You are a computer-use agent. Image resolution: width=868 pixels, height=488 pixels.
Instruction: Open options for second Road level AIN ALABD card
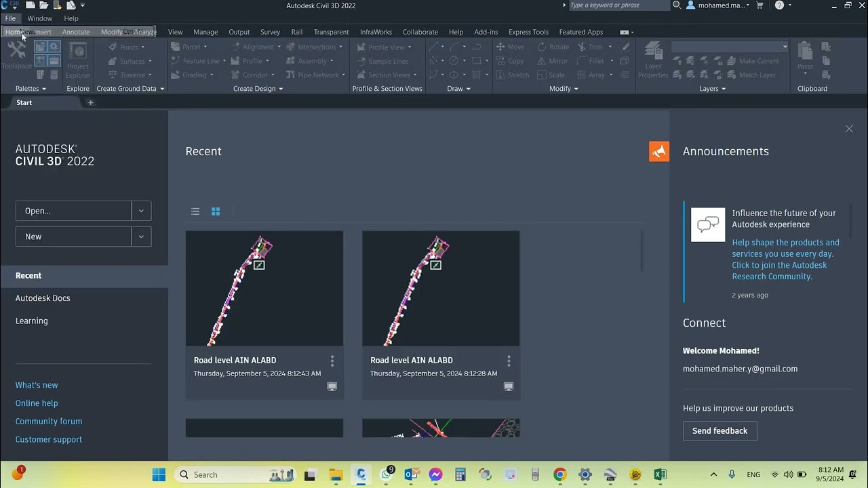tap(509, 361)
